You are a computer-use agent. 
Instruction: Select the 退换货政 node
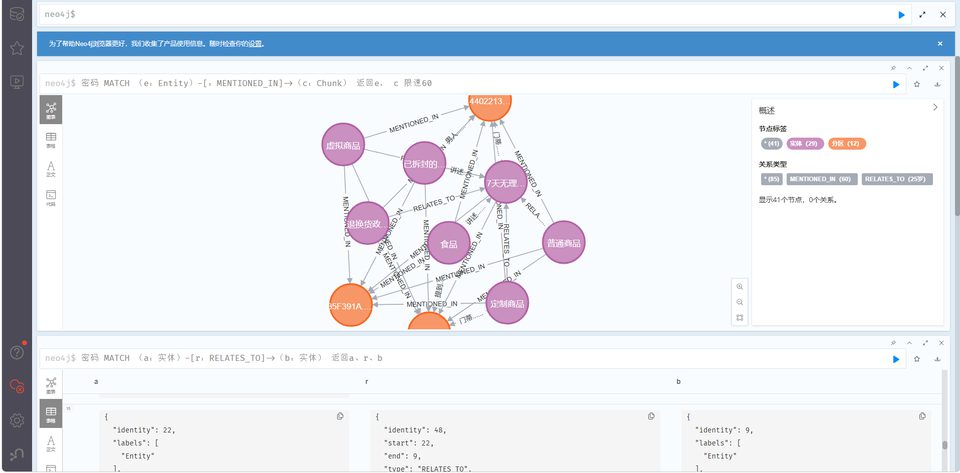[367, 223]
